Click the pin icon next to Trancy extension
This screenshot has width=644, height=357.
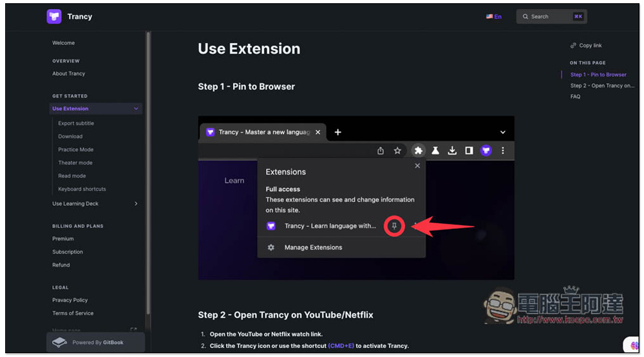pos(394,226)
